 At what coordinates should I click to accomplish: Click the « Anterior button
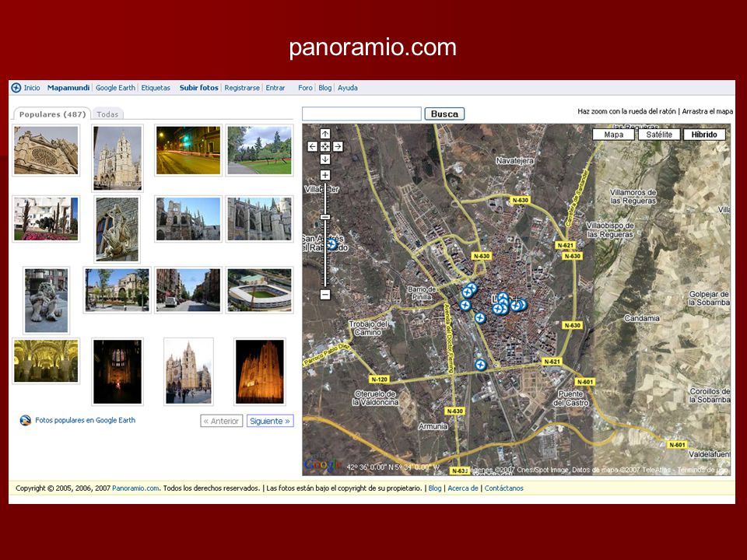pyautogui.click(x=222, y=421)
